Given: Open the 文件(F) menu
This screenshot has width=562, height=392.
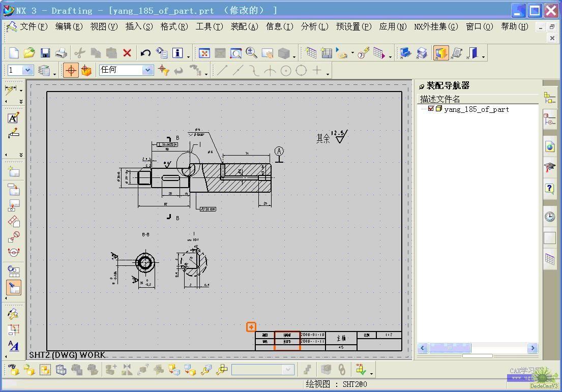Looking at the screenshot, I should pyautogui.click(x=34, y=26).
